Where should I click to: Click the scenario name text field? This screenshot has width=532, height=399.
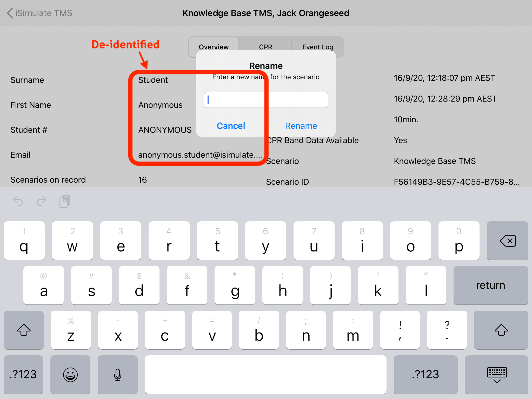pos(265,100)
